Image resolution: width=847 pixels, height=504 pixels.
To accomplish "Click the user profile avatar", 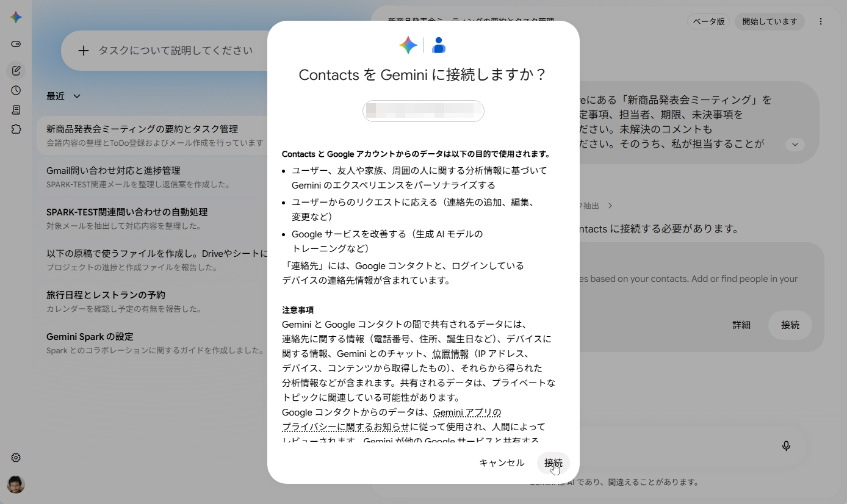I will 16,484.
